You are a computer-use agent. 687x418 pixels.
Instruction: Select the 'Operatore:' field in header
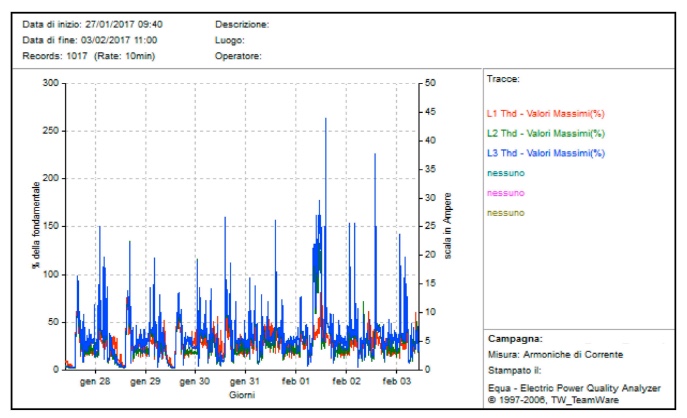coord(238,56)
